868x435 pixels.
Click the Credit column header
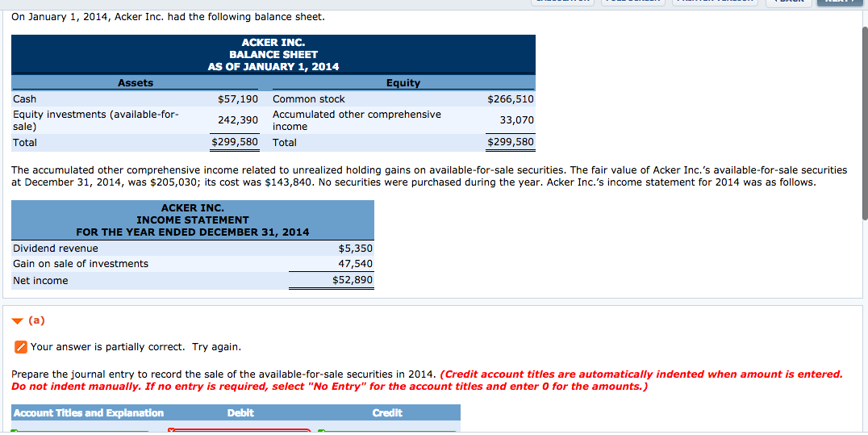387,413
